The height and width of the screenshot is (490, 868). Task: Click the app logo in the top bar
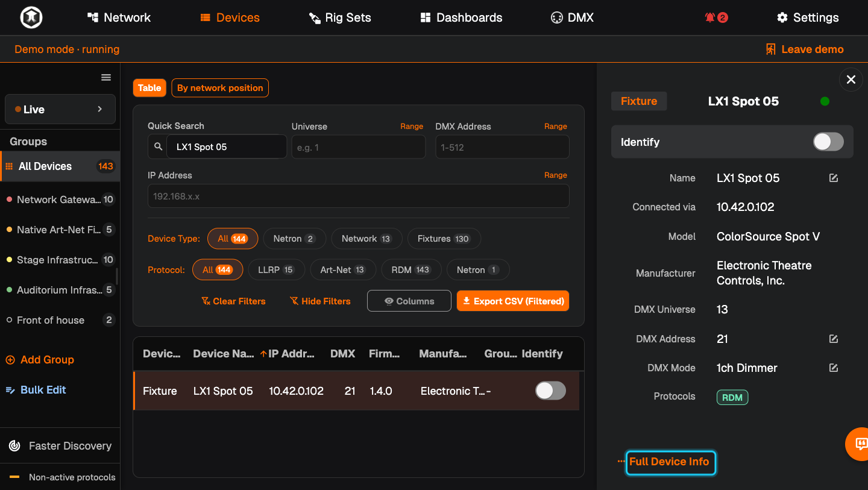tap(31, 17)
